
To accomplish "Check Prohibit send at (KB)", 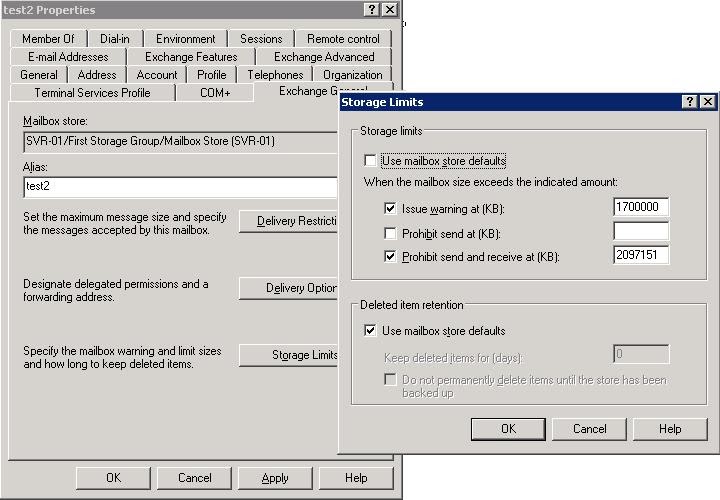I will point(390,233).
